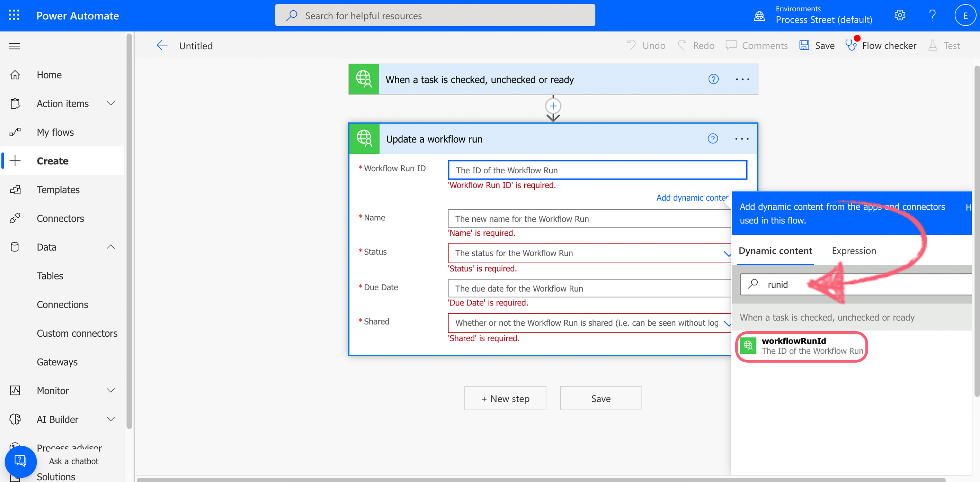Expand the Action items section
Viewport: 980px width, 482px height.
point(111,103)
